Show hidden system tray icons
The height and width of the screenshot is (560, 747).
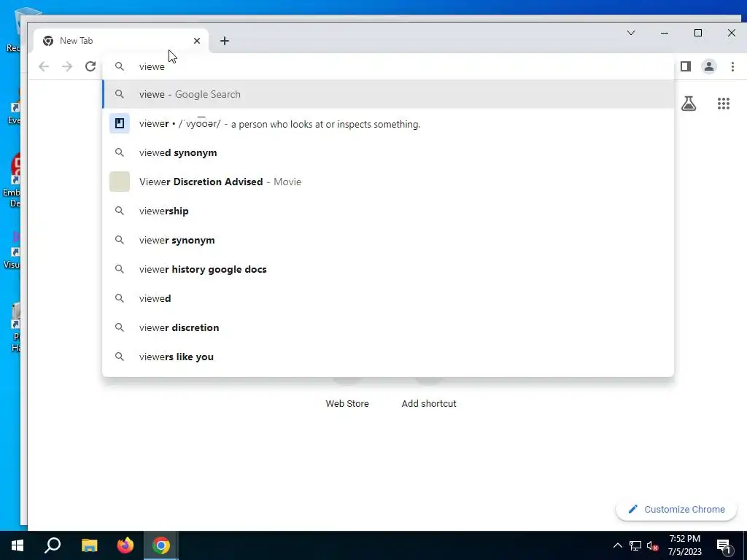pyautogui.click(x=617, y=545)
